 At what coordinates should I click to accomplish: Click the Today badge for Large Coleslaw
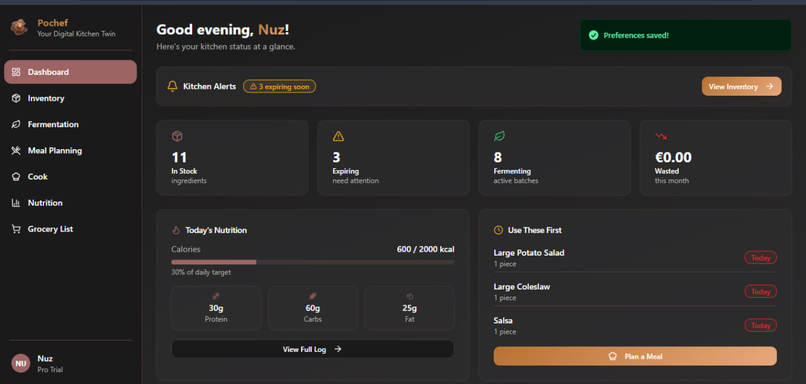[761, 291]
